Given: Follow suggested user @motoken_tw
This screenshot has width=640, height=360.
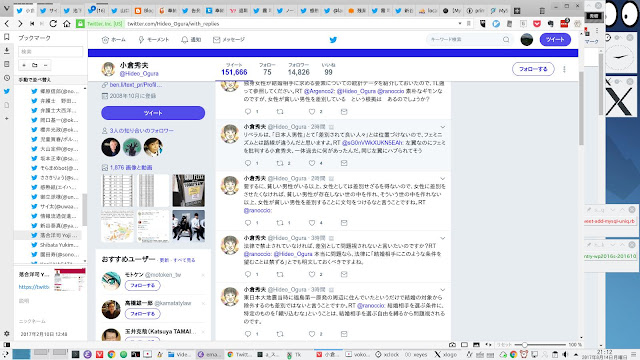Looking at the screenshot, I should (142, 285).
